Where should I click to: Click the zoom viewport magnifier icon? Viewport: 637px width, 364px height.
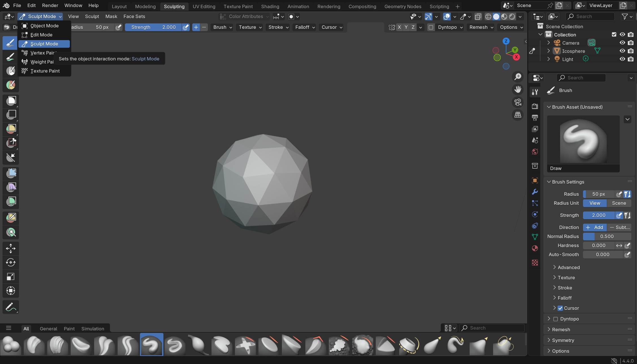pyautogui.click(x=518, y=77)
